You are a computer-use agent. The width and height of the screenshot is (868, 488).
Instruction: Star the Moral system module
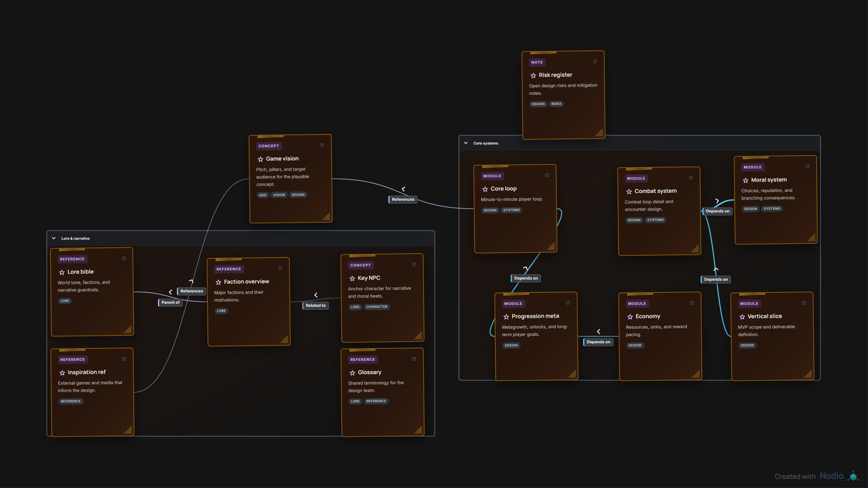(745, 180)
